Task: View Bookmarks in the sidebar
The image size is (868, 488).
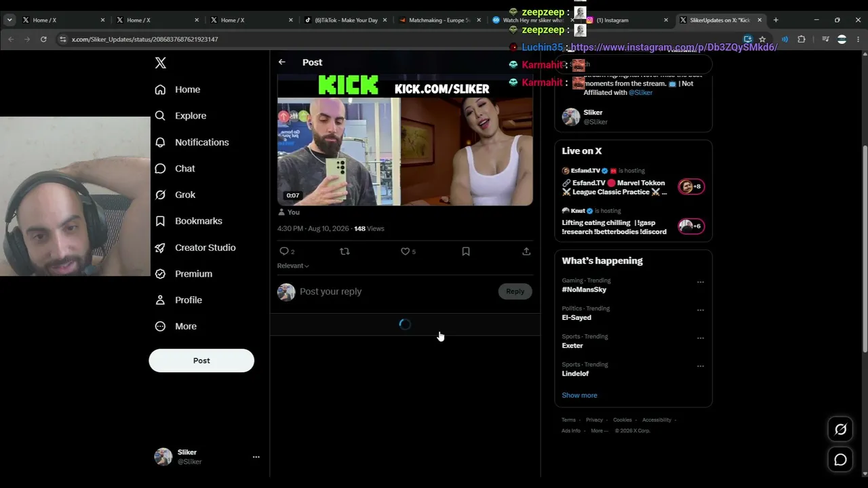Action: click(x=189, y=221)
